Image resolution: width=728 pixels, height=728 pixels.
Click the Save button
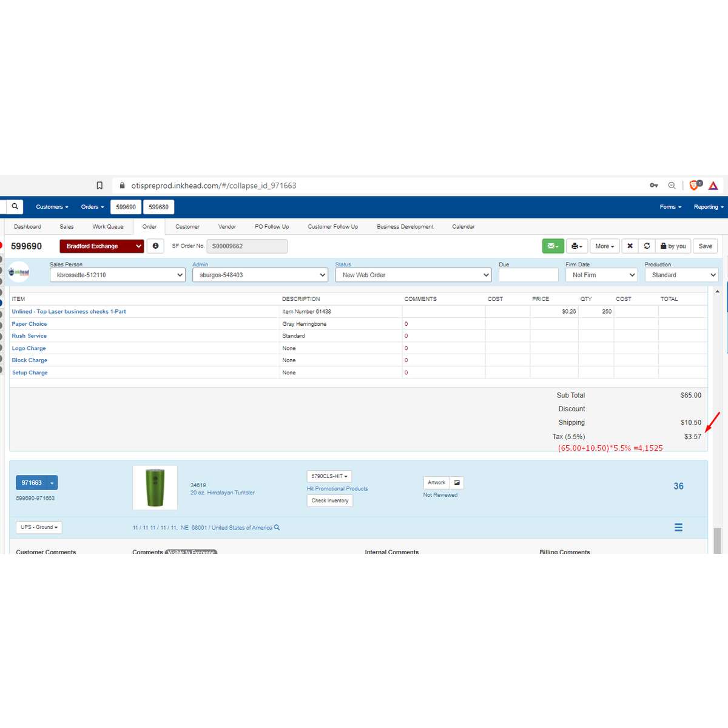[x=705, y=246]
